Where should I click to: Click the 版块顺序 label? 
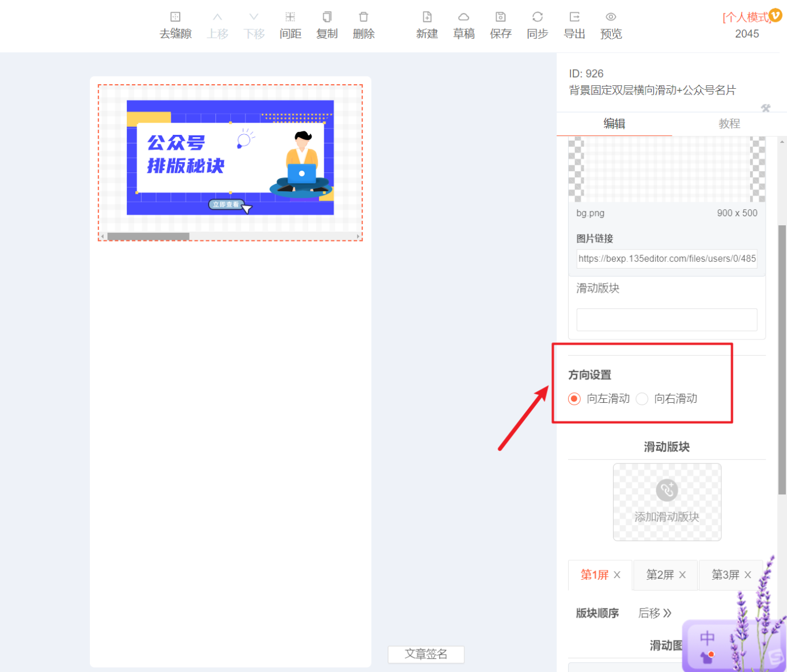point(597,613)
